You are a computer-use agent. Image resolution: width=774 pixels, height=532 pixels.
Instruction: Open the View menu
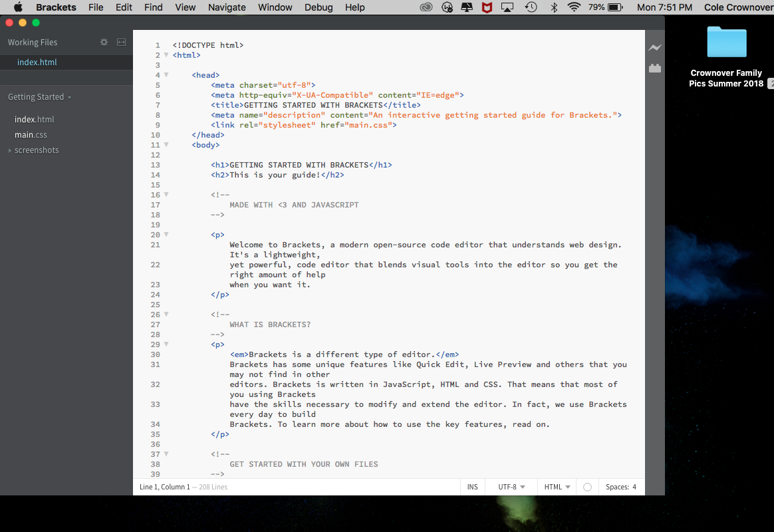[185, 7]
